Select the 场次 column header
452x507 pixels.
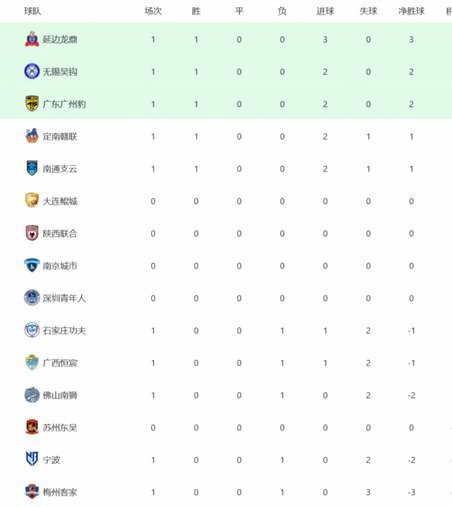(153, 11)
